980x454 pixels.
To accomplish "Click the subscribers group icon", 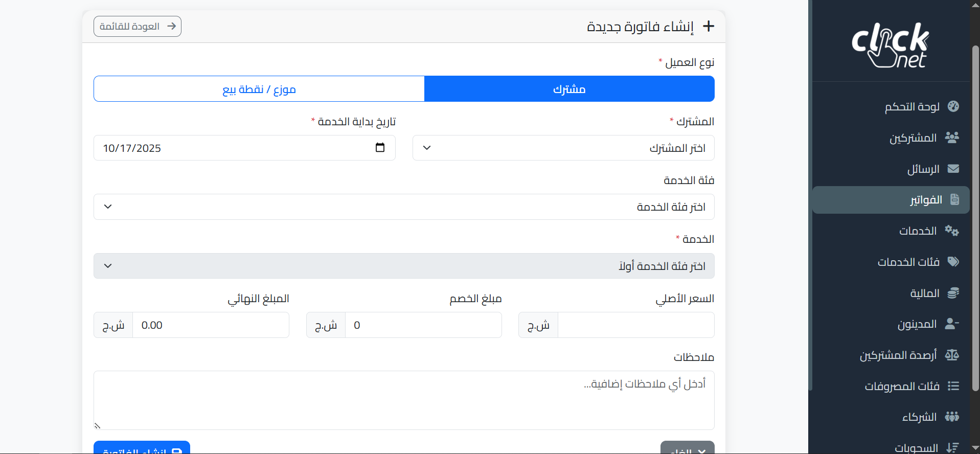I will click(952, 138).
